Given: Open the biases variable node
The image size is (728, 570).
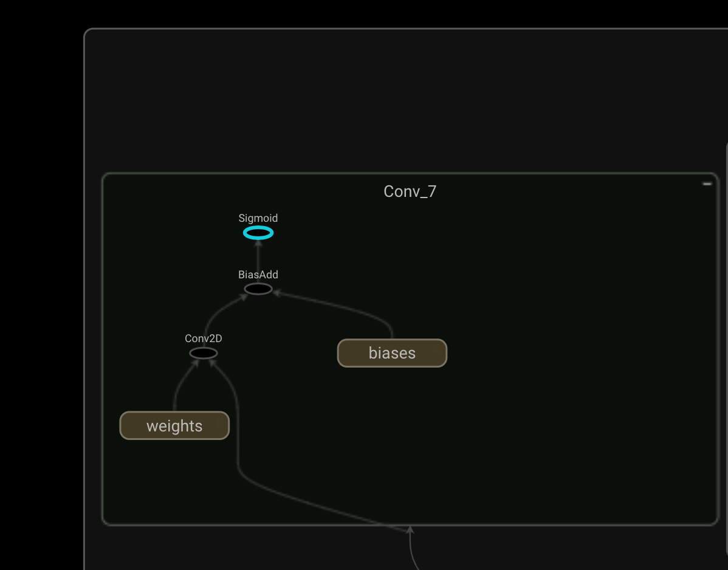Looking at the screenshot, I should (x=393, y=353).
